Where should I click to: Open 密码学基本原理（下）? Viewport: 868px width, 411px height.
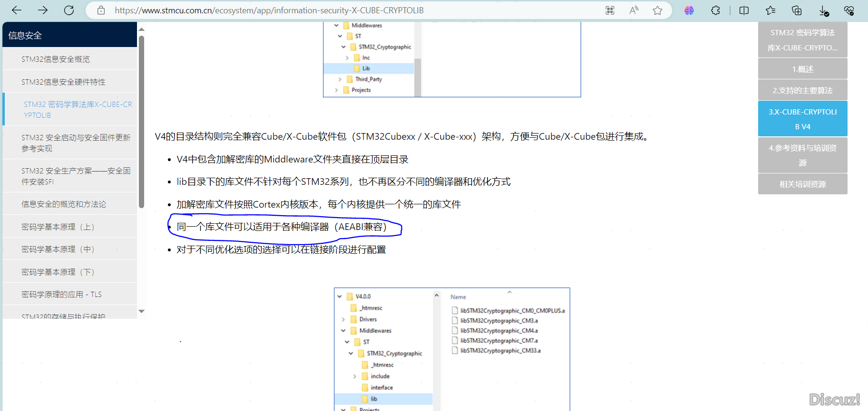click(x=70, y=272)
